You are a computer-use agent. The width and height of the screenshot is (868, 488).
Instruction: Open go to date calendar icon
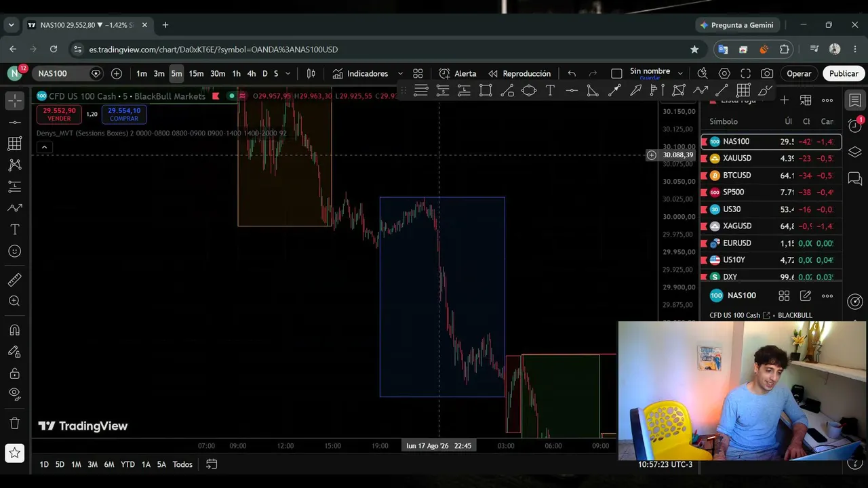[x=212, y=464]
